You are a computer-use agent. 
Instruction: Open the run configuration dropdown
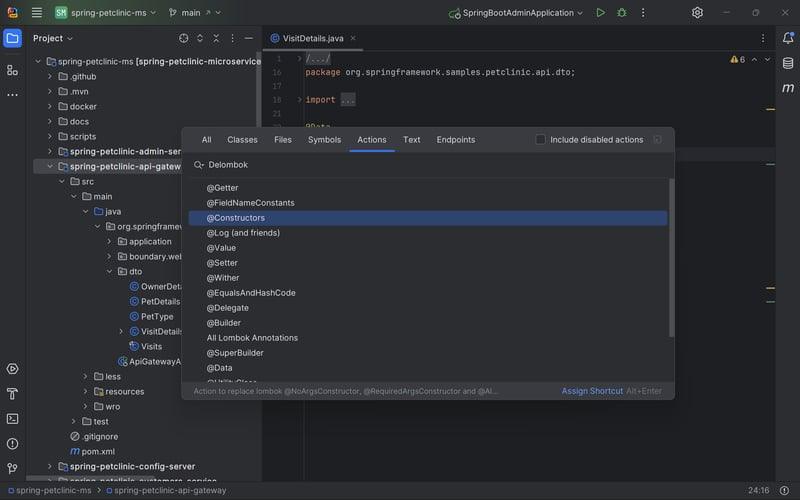tap(516, 13)
